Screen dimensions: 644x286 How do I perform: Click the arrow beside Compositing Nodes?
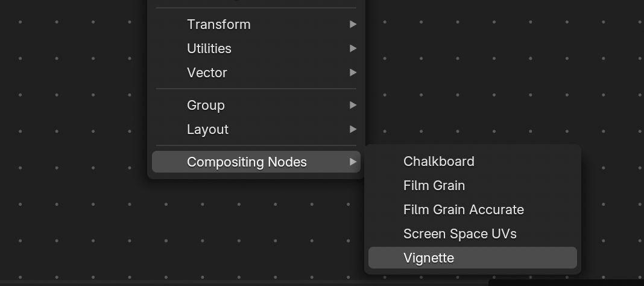point(353,162)
